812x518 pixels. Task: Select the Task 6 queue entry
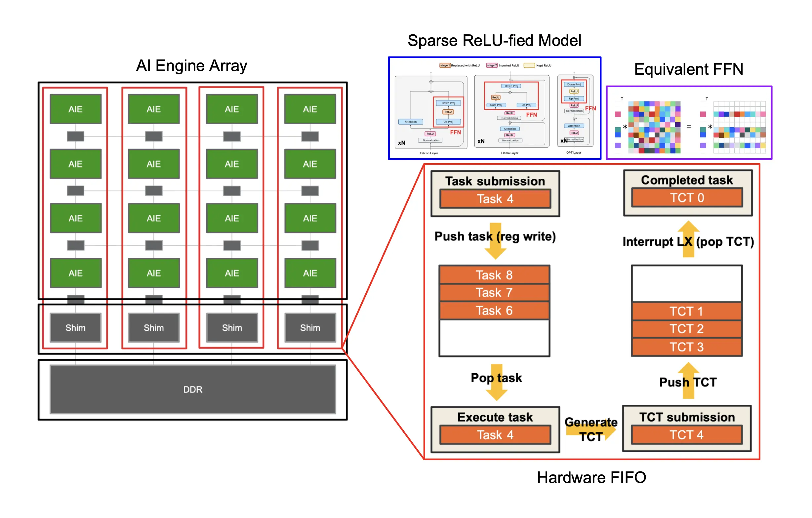click(x=494, y=311)
